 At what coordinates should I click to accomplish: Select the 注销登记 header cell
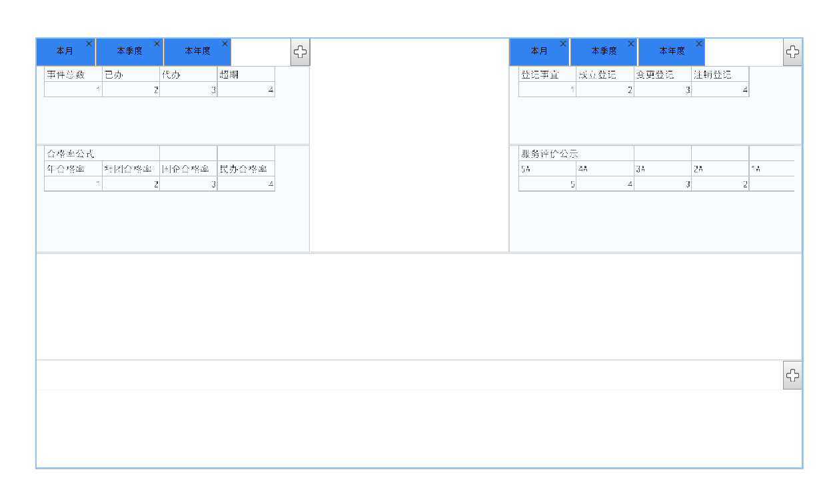pyautogui.click(x=720, y=75)
